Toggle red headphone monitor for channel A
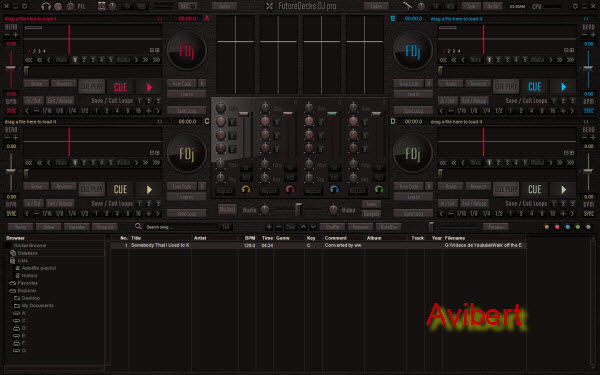This screenshot has width=600, height=375. (290, 189)
